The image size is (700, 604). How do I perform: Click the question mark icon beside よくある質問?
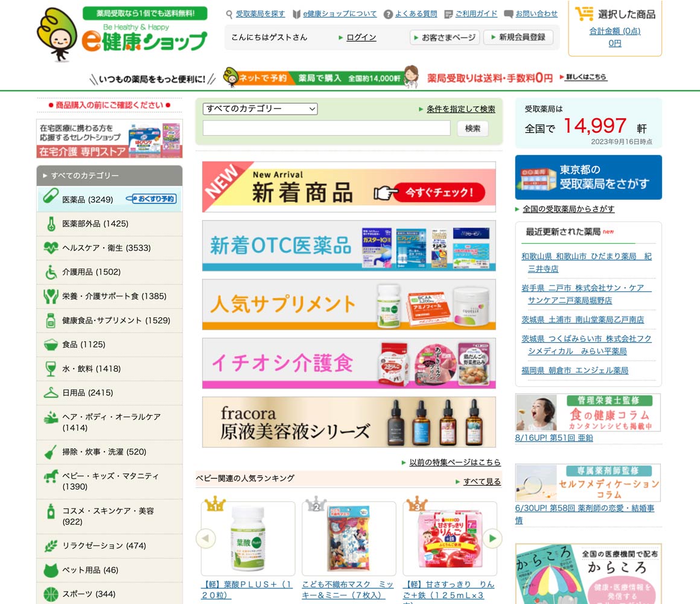[389, 14]
